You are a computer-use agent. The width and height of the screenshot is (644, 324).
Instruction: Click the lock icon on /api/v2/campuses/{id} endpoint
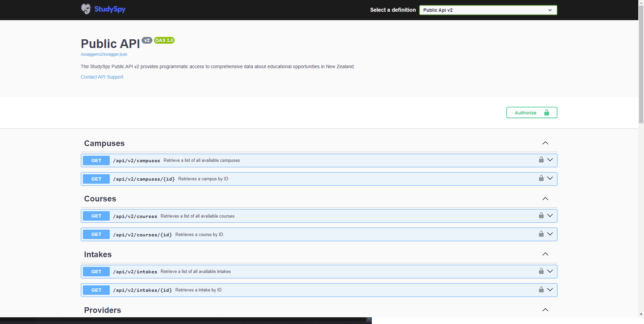click(x=541, y=179)
